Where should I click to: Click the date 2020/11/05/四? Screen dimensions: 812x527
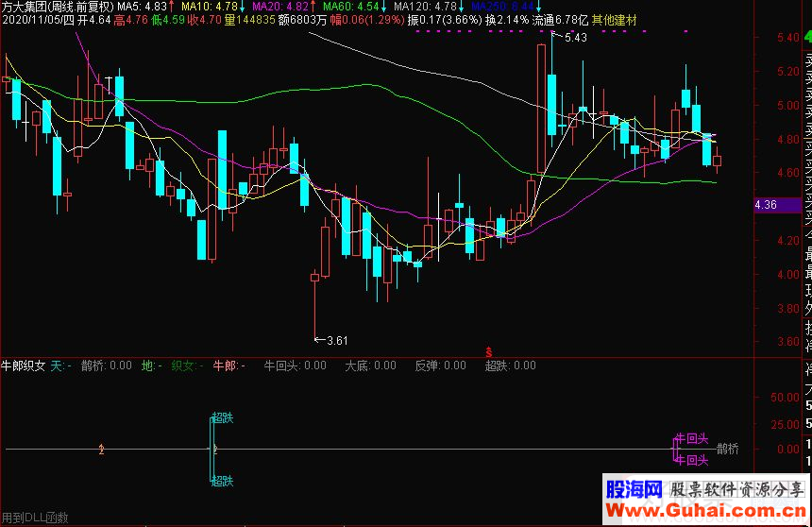pos(38,20)
